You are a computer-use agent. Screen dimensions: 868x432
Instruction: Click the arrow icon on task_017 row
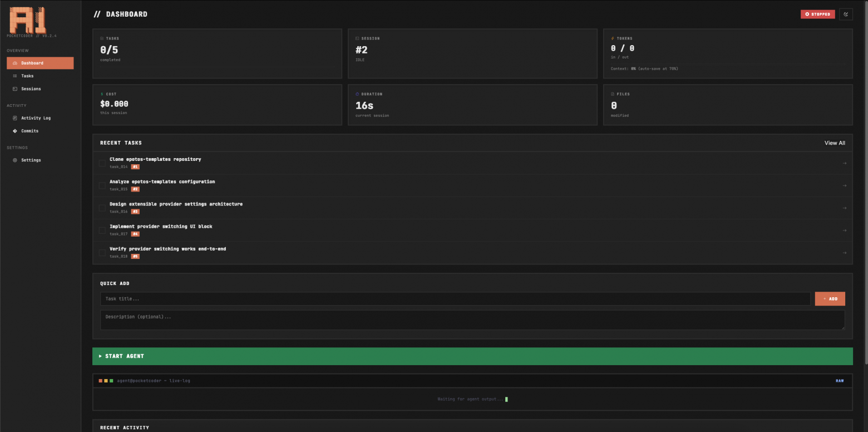click(x=844, y=230)
